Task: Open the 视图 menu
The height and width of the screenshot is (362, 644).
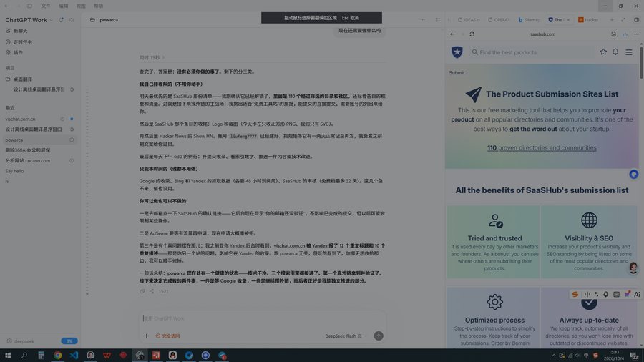Action: click(x=81, y=6)
